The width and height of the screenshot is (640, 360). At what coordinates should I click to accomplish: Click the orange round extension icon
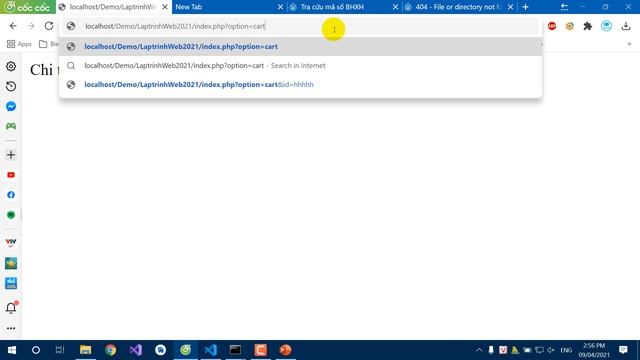pos(570,26)
